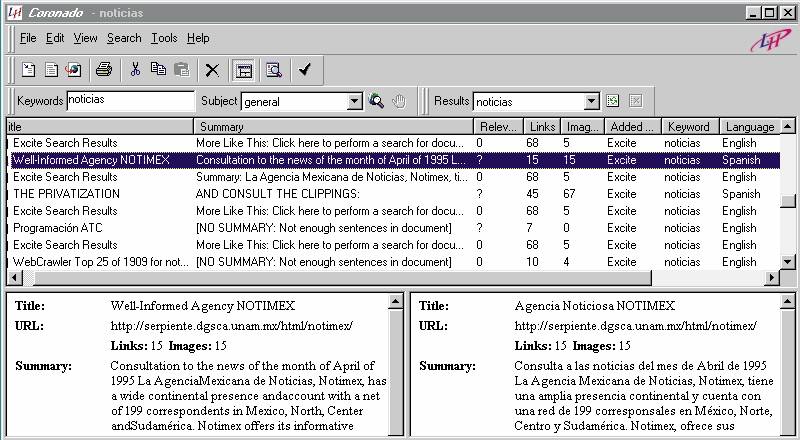Click the Links column header
The width and height of the screenshot is (800, 440).
(542, 127)
